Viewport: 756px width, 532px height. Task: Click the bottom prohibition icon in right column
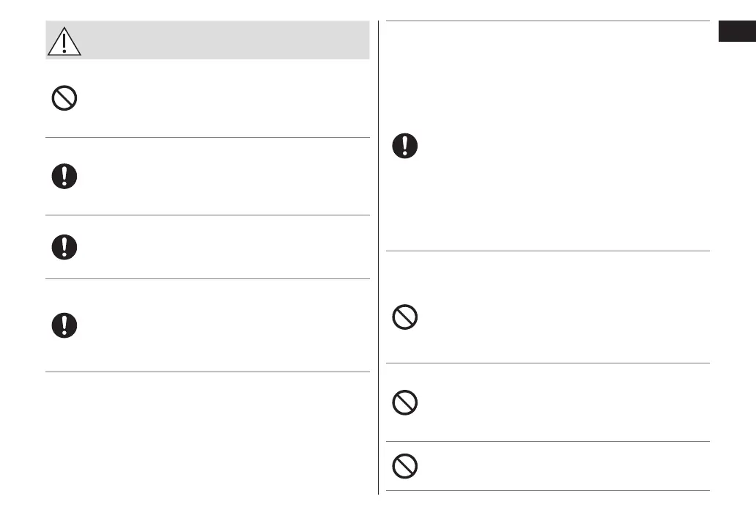[404, 466]
